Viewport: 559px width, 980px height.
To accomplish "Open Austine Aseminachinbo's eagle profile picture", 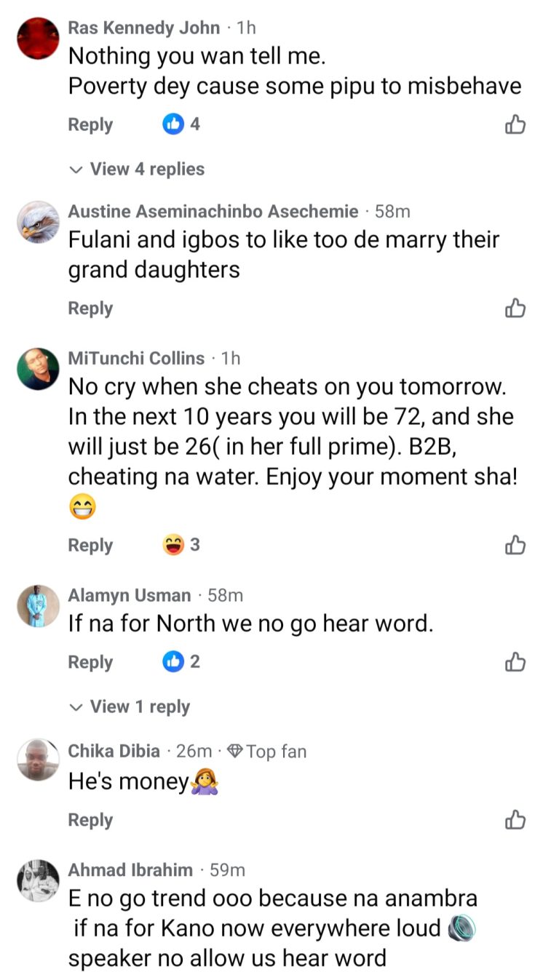I will click(38, 222).
